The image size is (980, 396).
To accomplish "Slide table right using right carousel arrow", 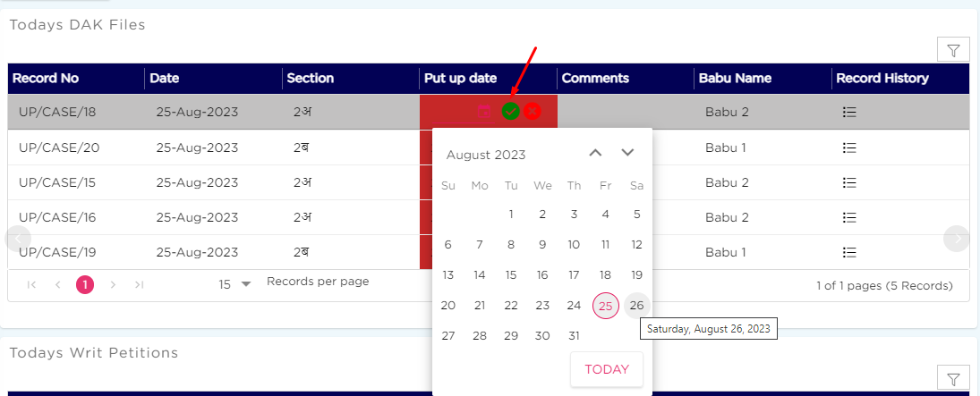I will pyautogui.click(x=956, y=238).
